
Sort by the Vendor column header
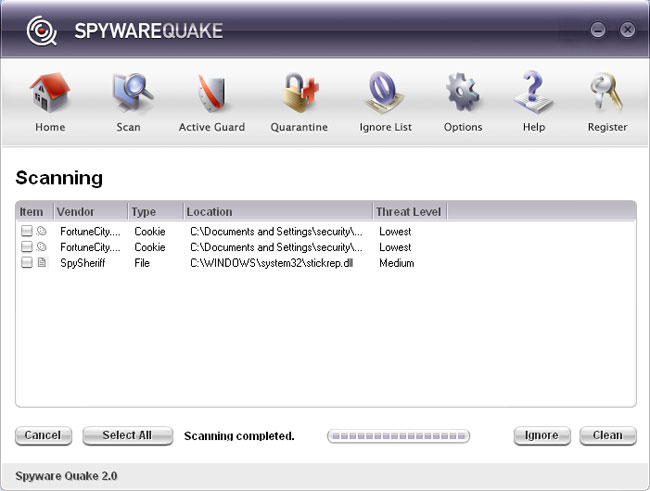91,211
